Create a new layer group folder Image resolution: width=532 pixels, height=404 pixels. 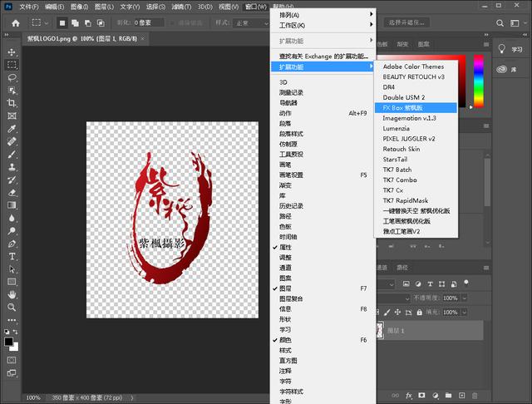click(x=449, y=396)
